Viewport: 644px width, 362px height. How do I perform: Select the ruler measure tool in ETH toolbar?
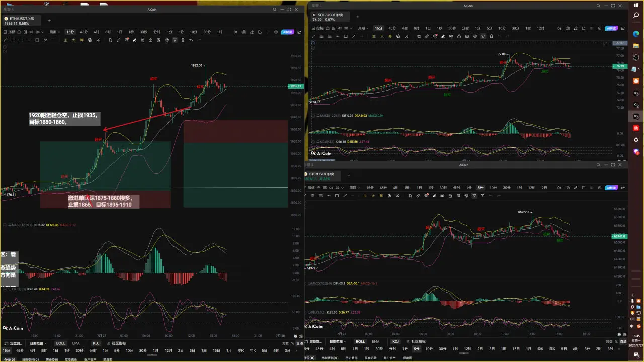pyautogui.click(x=118, y=40)
